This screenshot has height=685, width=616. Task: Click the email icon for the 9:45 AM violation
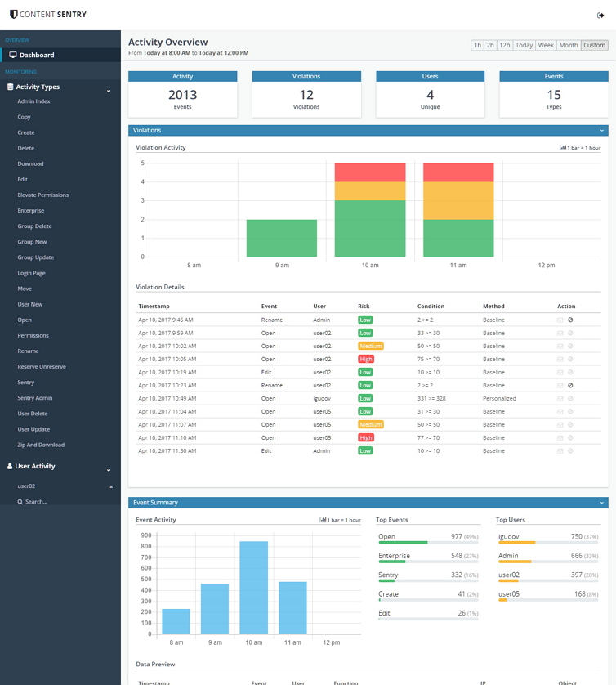tap(560, 320)
